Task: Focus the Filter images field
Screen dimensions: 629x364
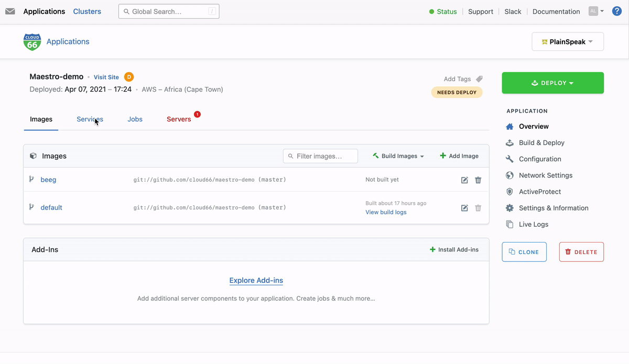Action: [320, 156]
